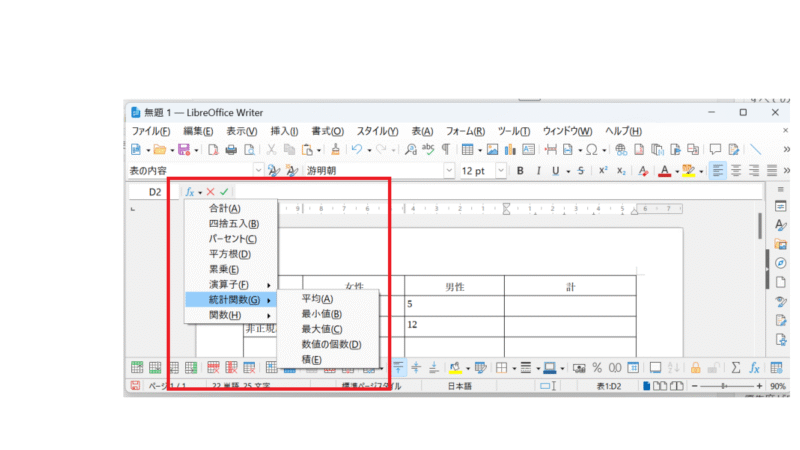Open Find and Replace icon
The height and width of the screenshot is (450, 800).
[x=411, y=149]
